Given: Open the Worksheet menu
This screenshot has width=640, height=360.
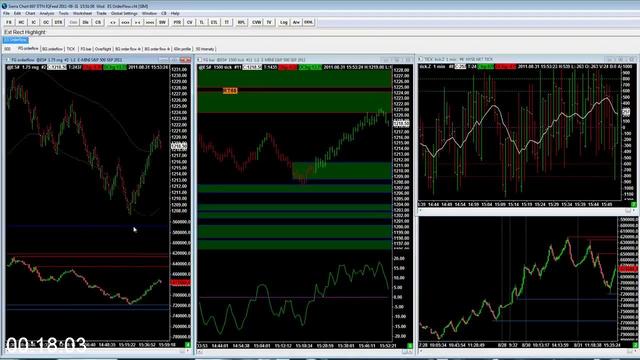Looking at the screenshot, I should point(82,13).
